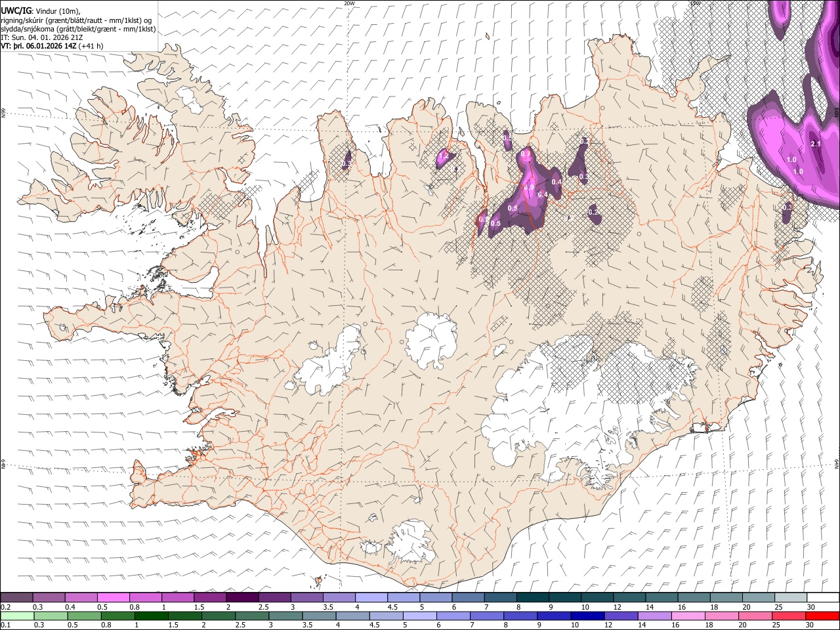Select the white swatch labeled 30

coord(823,597)
